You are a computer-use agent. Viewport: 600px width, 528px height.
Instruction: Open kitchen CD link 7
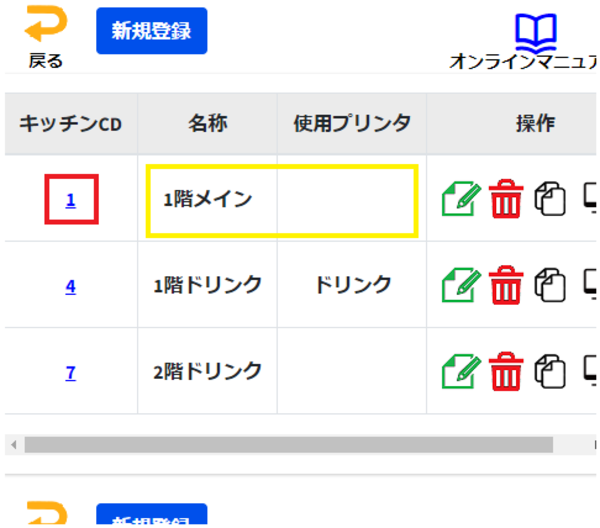[70, 373]
